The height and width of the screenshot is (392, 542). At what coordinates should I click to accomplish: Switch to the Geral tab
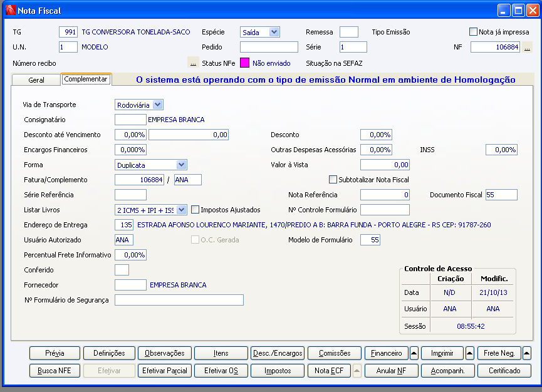click(x=36, y=80)
